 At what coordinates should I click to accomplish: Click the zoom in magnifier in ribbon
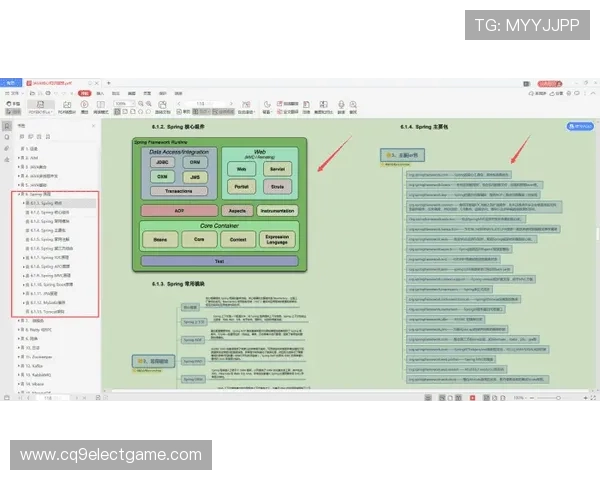[x=149, y=104]
